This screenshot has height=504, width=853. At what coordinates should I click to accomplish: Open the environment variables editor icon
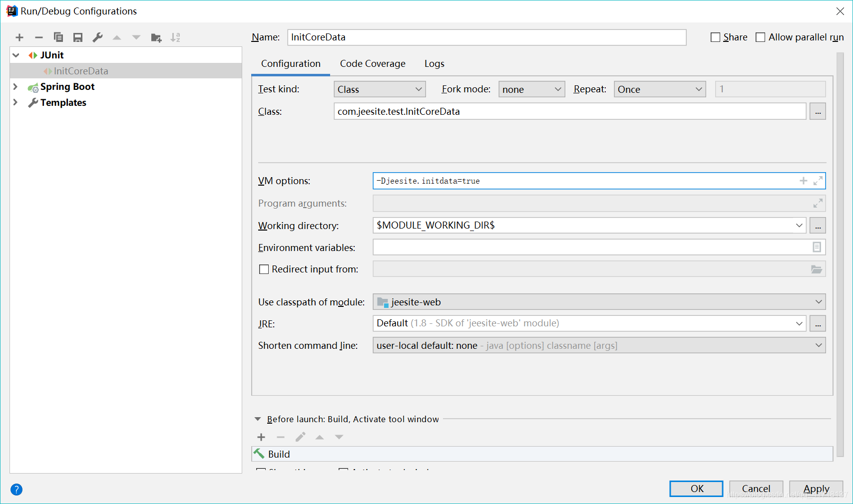[817, 247]
